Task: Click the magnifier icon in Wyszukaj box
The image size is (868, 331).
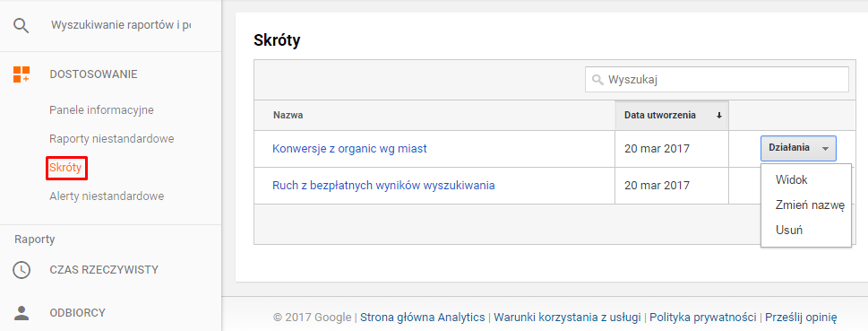Action: pyautogui.click(x=597, y=80)
